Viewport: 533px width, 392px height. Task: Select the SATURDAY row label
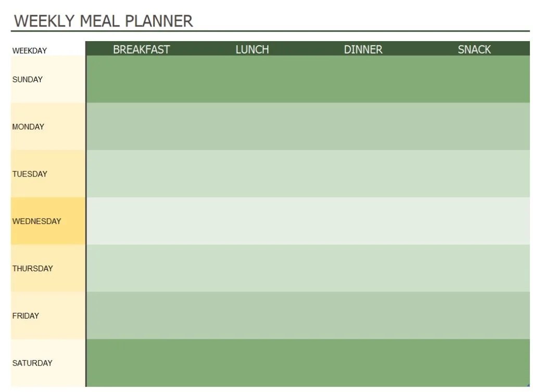coord(32,363)
